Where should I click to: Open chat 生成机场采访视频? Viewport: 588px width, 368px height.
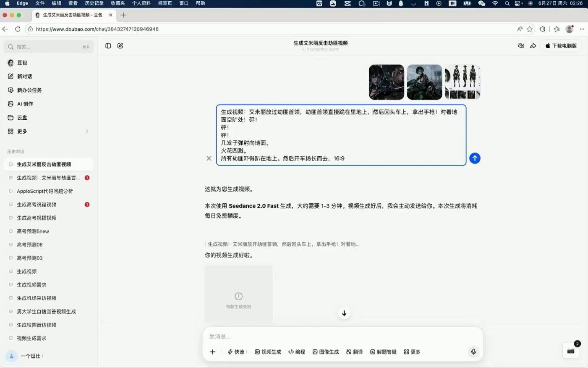(48, 298)
